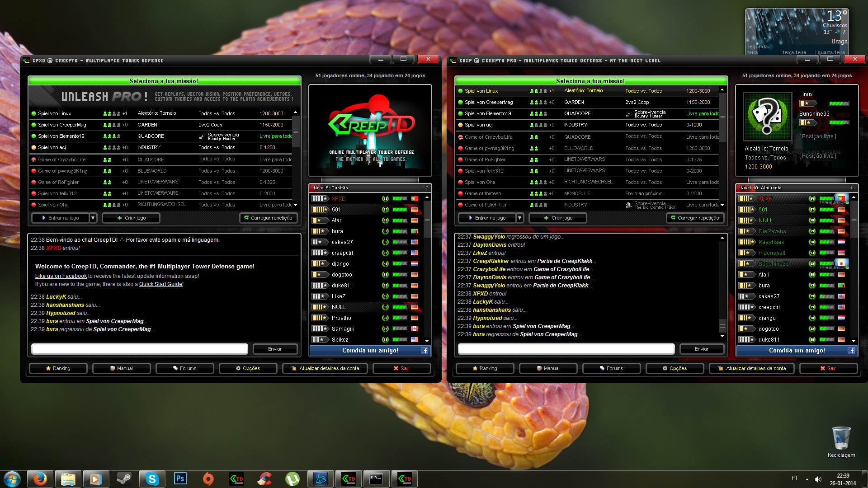
Task: Click first [Posição livre] slot in Pro game details
Action: click(818, 136)
